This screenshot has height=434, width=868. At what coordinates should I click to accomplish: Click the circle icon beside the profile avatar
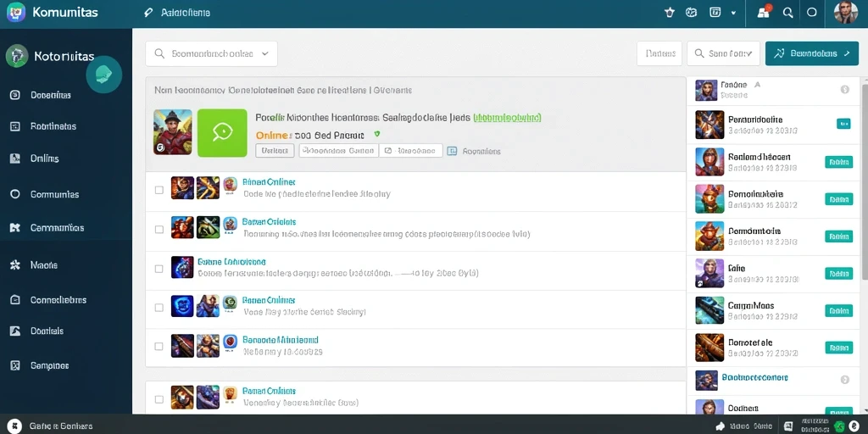[812, 13]
